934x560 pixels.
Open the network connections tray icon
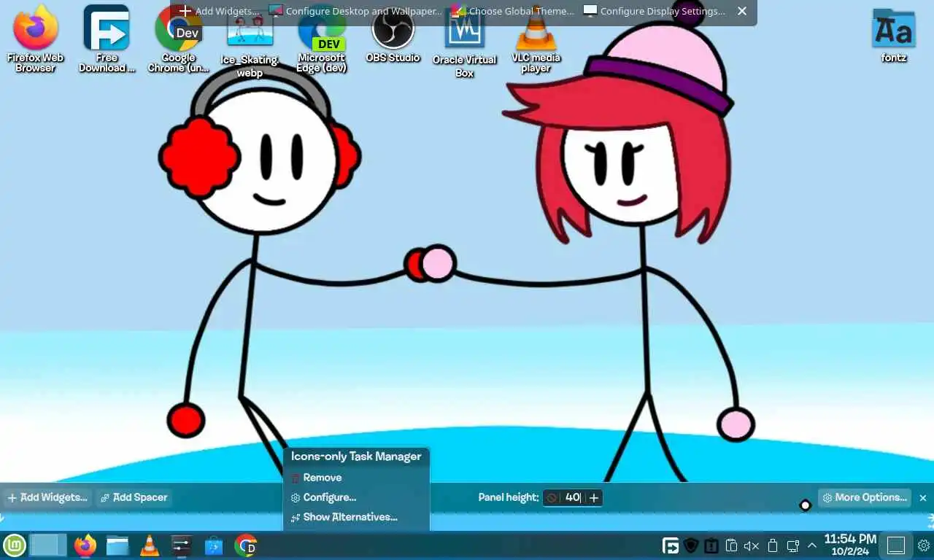coord(792,545)
